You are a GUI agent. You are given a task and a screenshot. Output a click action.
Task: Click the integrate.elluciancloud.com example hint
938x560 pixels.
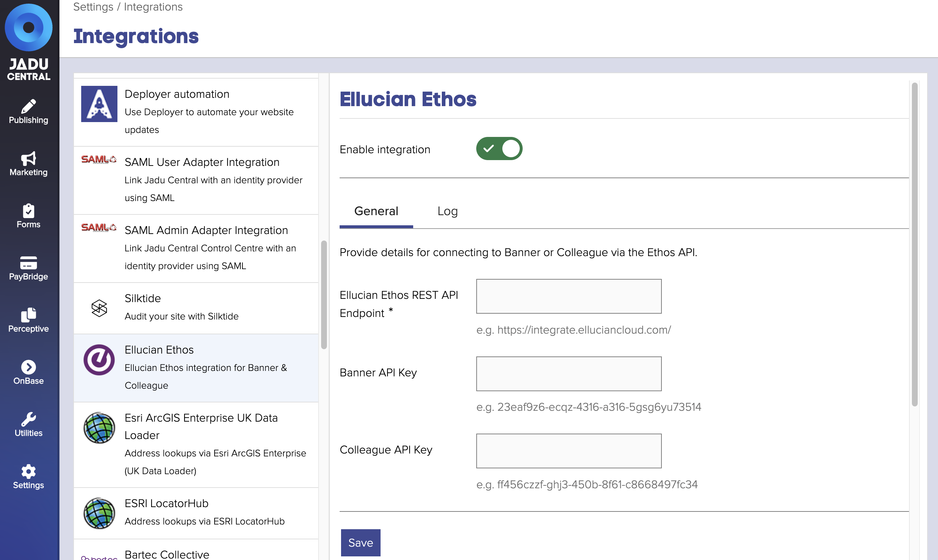tap(574, 330)
